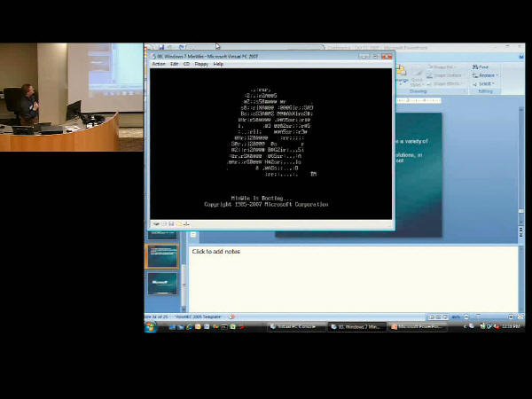Click the Find button in Editing group
The width and height of the screenshot is (532, 399).
click(483, 67)
